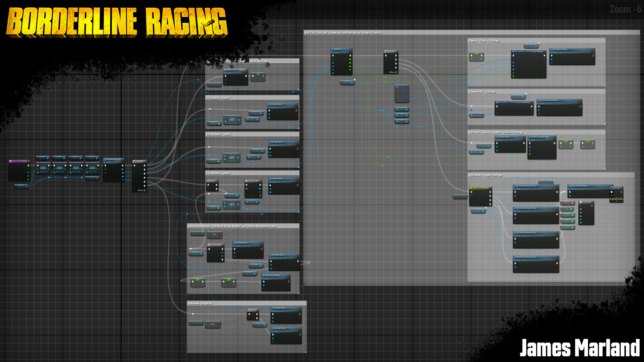
Task: Select the Set Engine Settings node
Action: 572,56
